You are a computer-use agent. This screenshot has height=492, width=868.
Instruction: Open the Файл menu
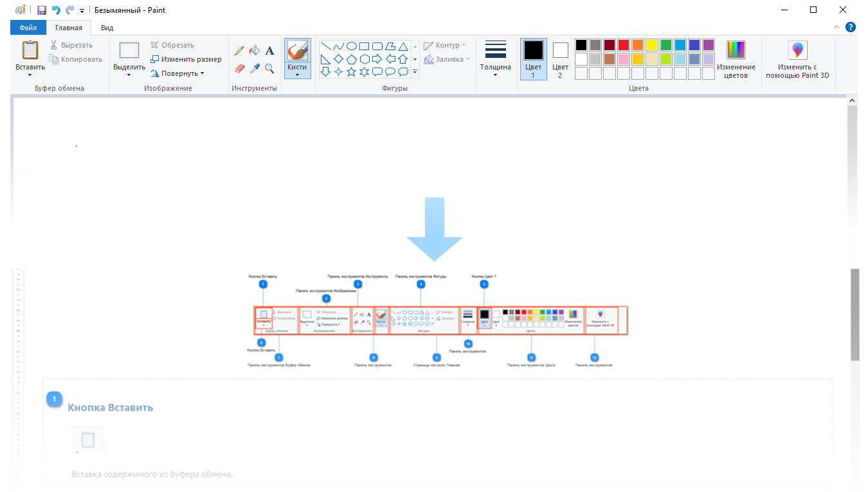28,28
